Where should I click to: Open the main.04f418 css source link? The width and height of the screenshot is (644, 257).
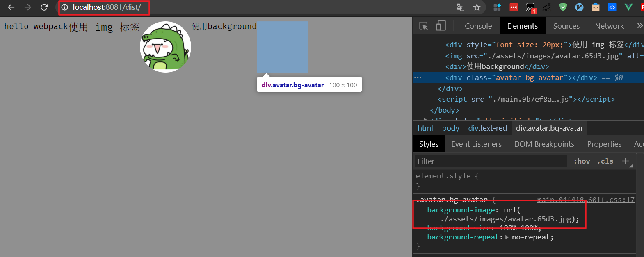(586, 200)
